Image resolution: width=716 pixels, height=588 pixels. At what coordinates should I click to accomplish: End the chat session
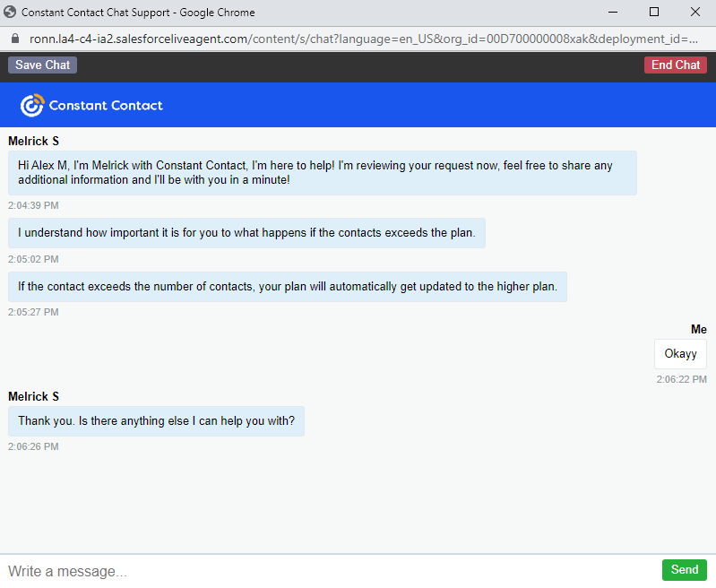[x=676, y=65]
